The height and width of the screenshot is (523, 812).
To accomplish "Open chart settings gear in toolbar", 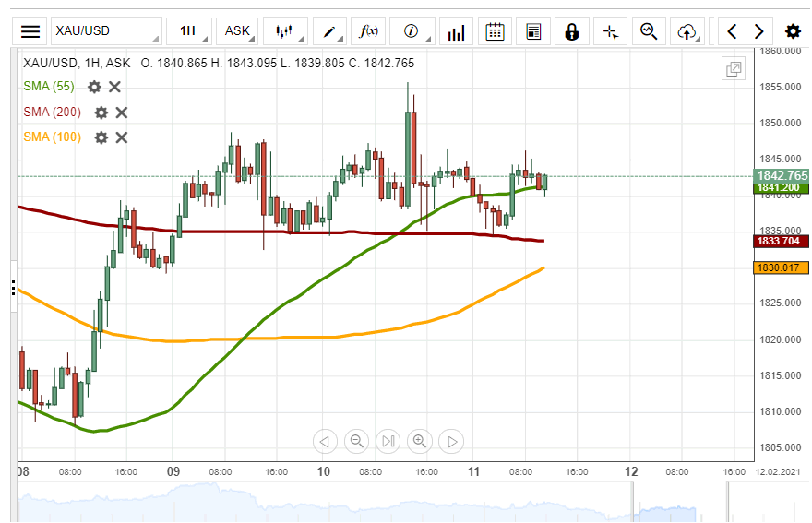I will click(x=793, y=31).
